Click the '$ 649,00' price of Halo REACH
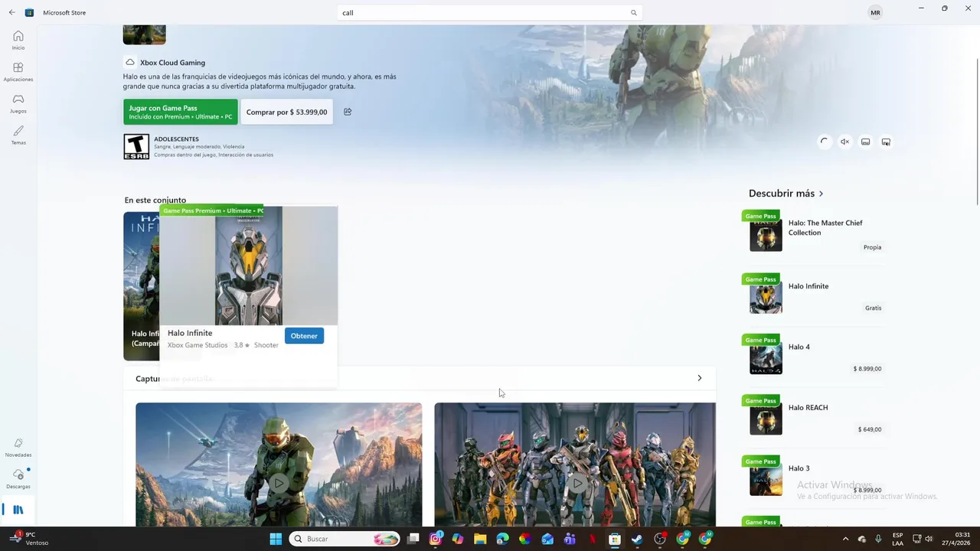This screenshot has height=551, width=980. point(870,429)
